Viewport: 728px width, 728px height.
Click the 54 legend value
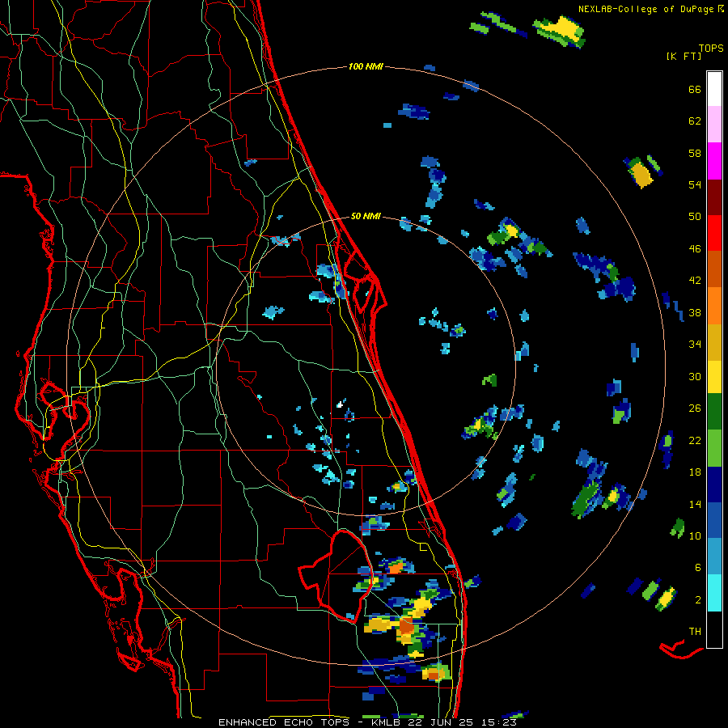point(695,185)
